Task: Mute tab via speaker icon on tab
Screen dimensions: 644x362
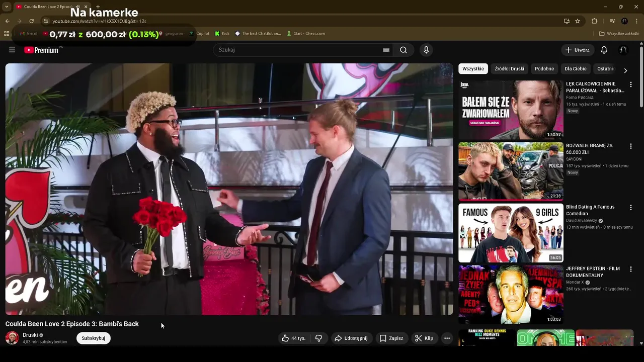Action: point(77,7)
